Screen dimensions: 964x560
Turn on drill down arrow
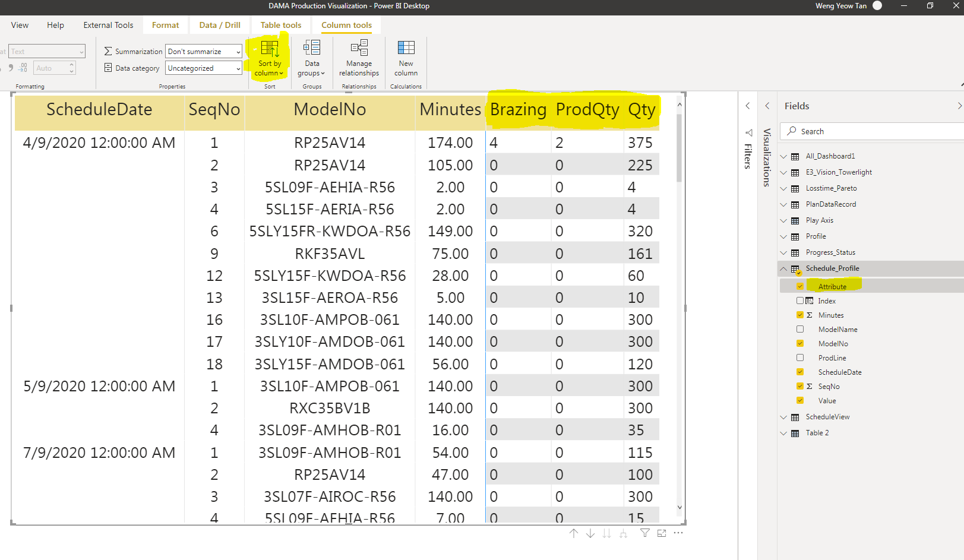590,533
